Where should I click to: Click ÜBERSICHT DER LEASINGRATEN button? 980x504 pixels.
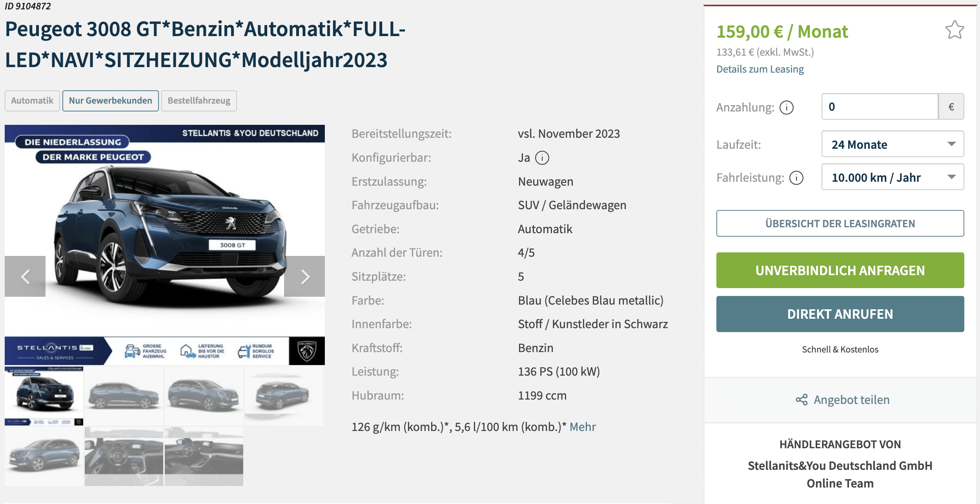pos(840,223)
